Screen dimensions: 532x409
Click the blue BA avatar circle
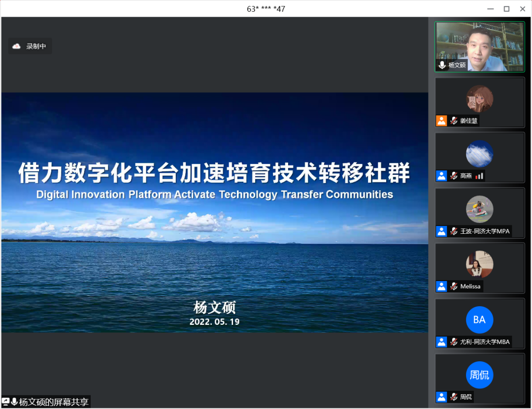[479, 320]
